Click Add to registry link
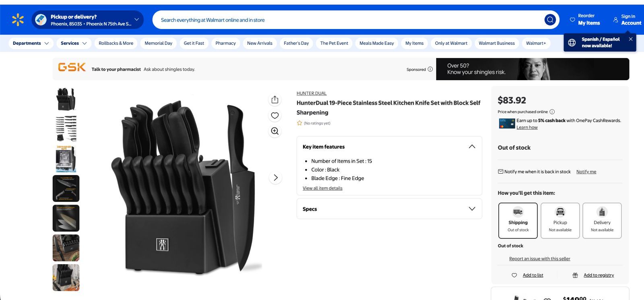Screen dimensions: 644x300 tap(599, 275)
